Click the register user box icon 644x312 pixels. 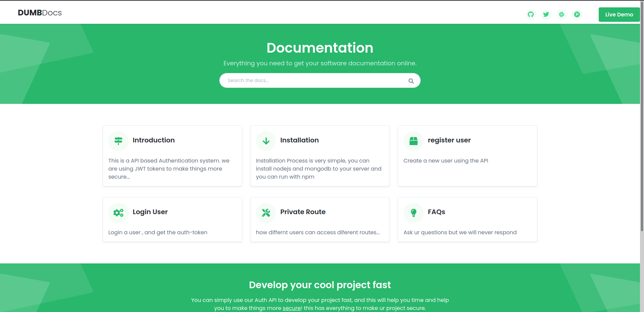(414, 141)
